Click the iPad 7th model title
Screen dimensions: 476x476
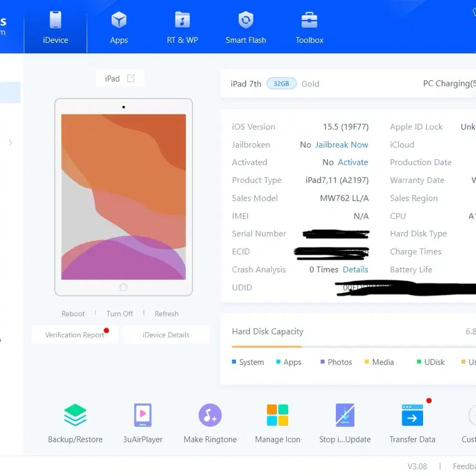(x=246, y=84)
